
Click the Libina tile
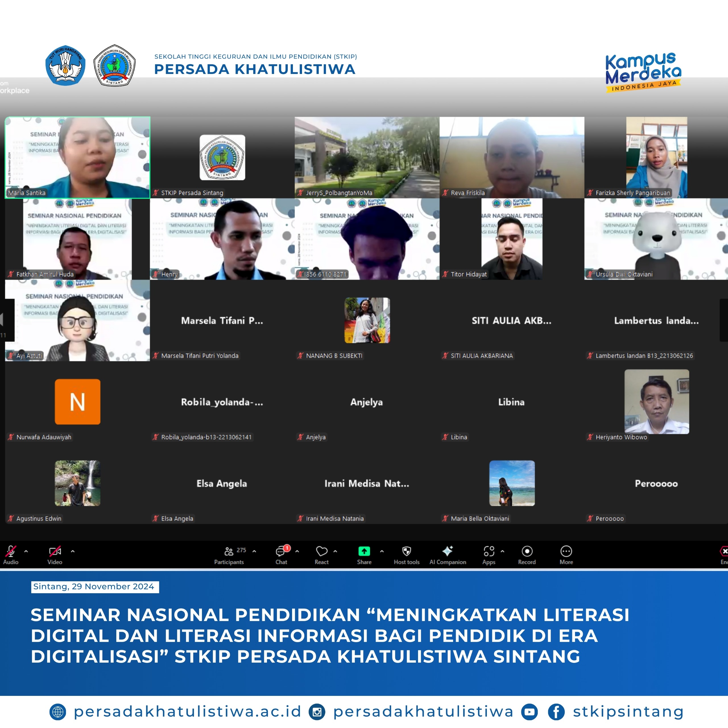(512, 402)
